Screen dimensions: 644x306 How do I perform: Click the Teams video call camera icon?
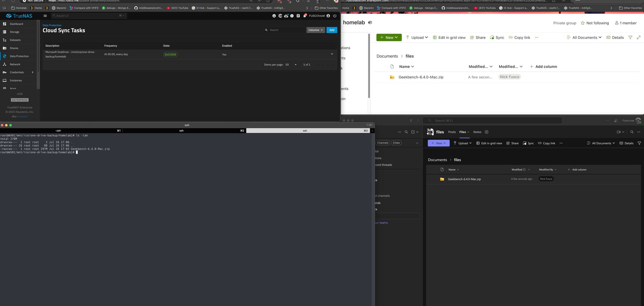tap(619, 132)
